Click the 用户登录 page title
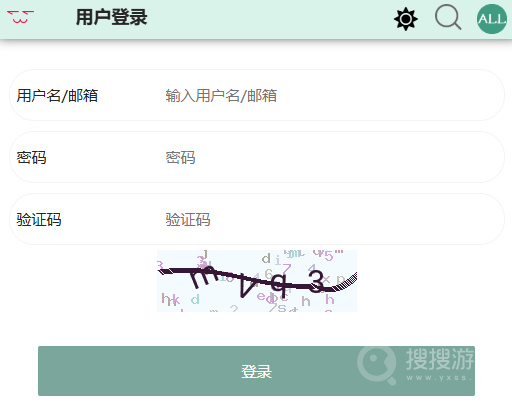 [112, 17]
